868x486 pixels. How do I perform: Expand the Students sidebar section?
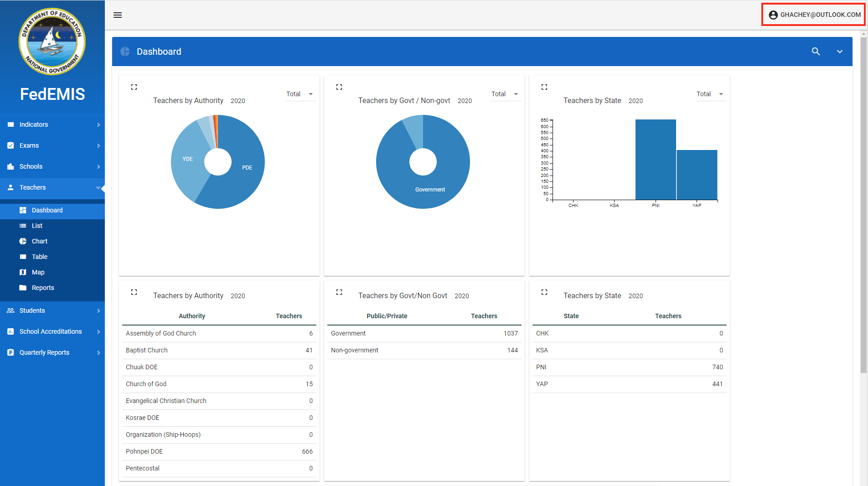click(52, 310)
